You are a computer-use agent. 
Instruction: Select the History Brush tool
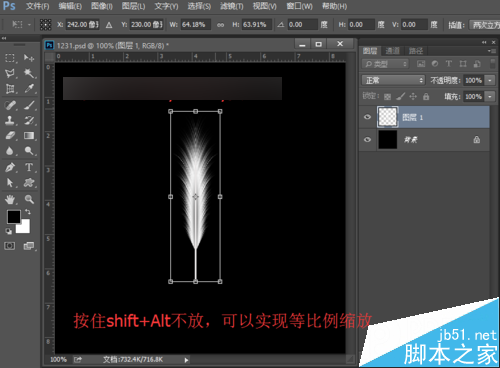pyautogui.click(x=29, y=120)
